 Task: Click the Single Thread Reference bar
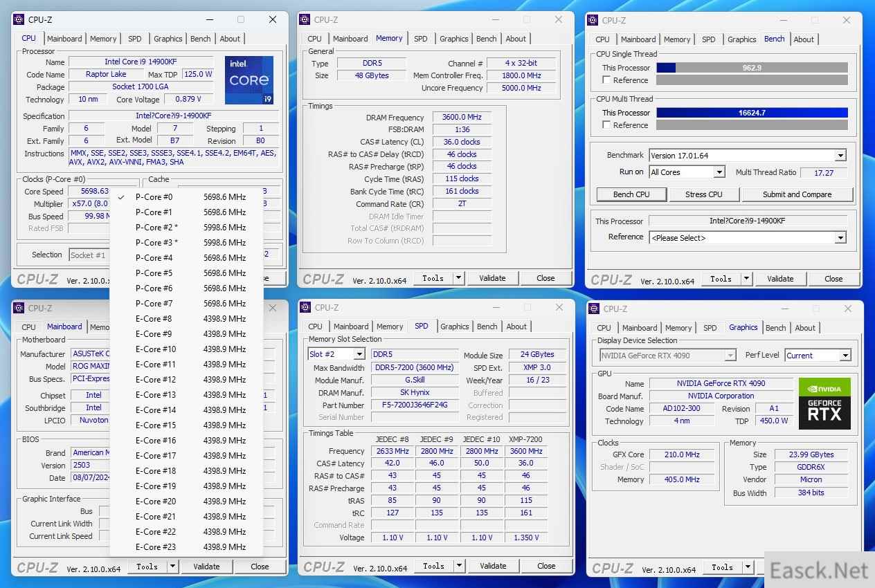[752, 80]
